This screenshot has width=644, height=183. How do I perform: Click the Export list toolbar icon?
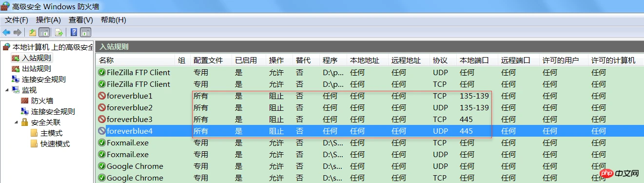coord(59,33)
